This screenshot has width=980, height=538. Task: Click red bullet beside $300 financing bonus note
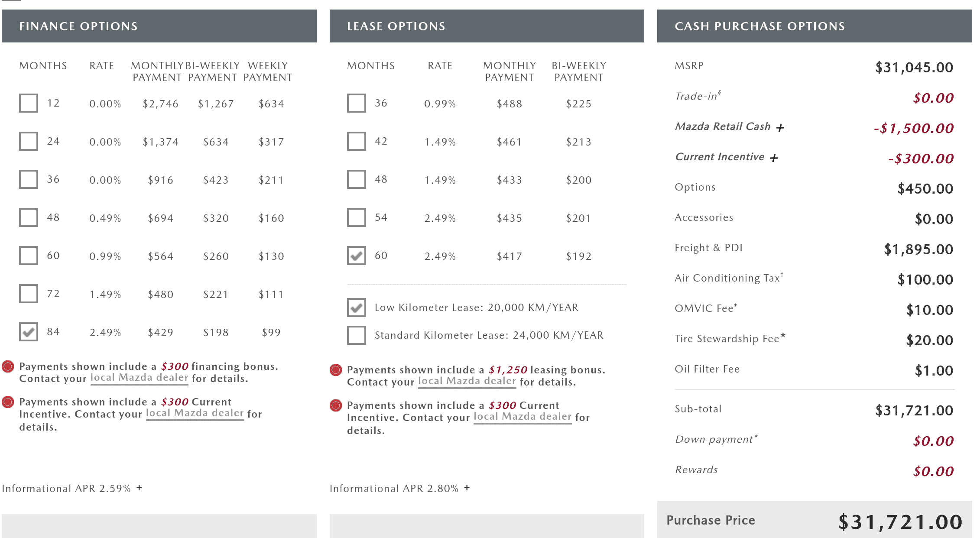click(8, 366)
